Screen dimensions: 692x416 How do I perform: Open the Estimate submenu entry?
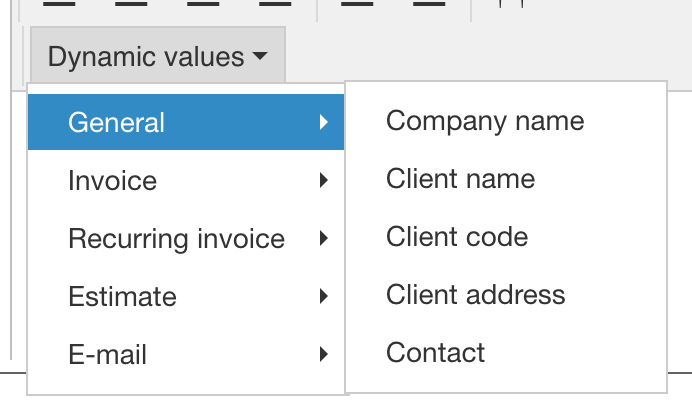tap(186, 296)
